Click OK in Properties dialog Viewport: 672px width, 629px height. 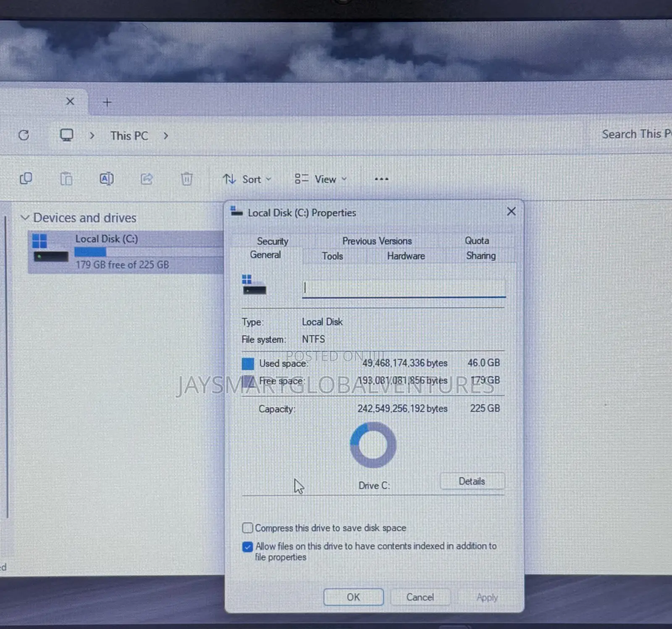click(x=353, y=597)
